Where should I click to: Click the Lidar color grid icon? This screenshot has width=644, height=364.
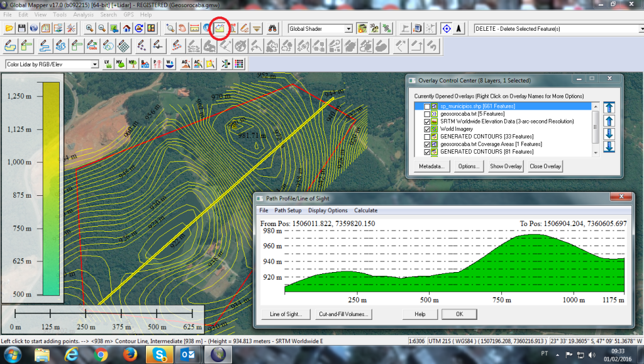(x=239, y=64)
